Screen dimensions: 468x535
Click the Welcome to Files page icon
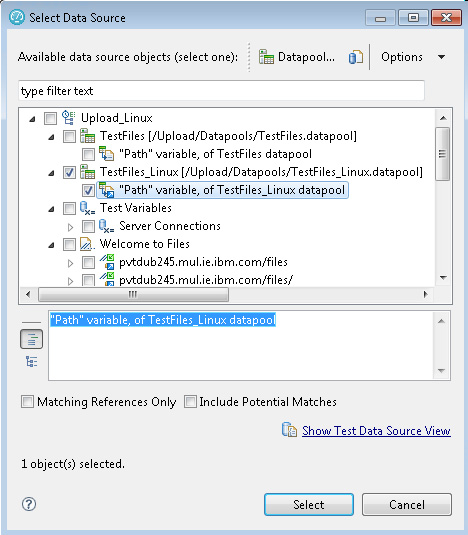pyautogui.click(x=87, y=244)
